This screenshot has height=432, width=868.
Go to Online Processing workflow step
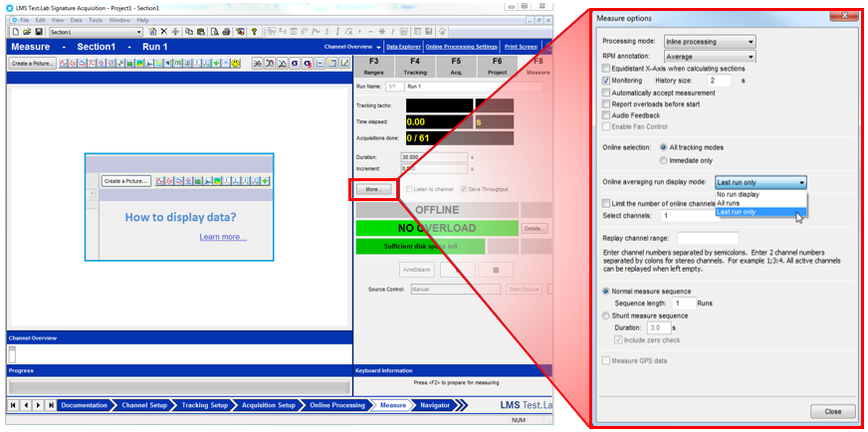pos(337,405)
